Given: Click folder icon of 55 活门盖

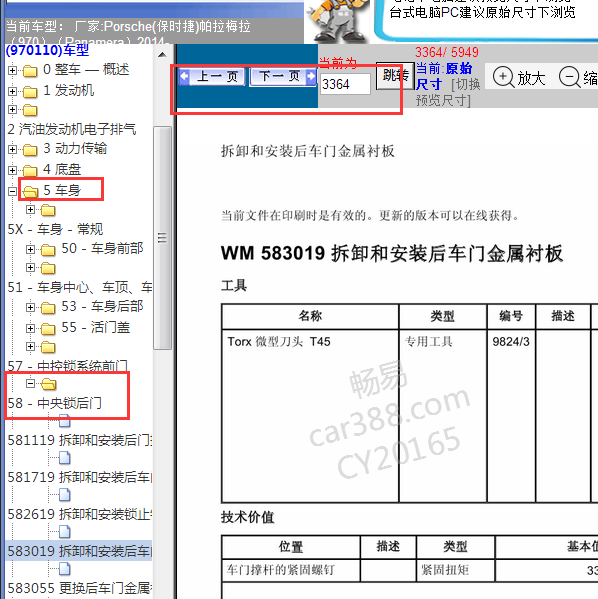Looking at the screenshot, I should click(x=48, y=329).
